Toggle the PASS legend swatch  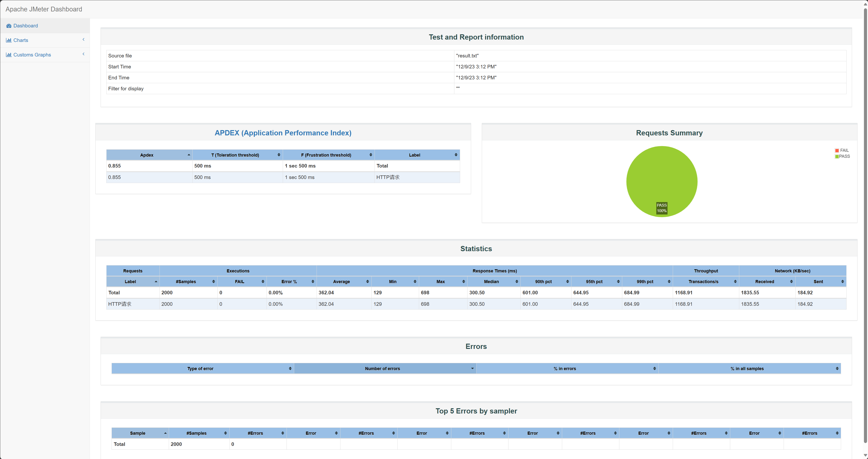(x=837, y=156)
